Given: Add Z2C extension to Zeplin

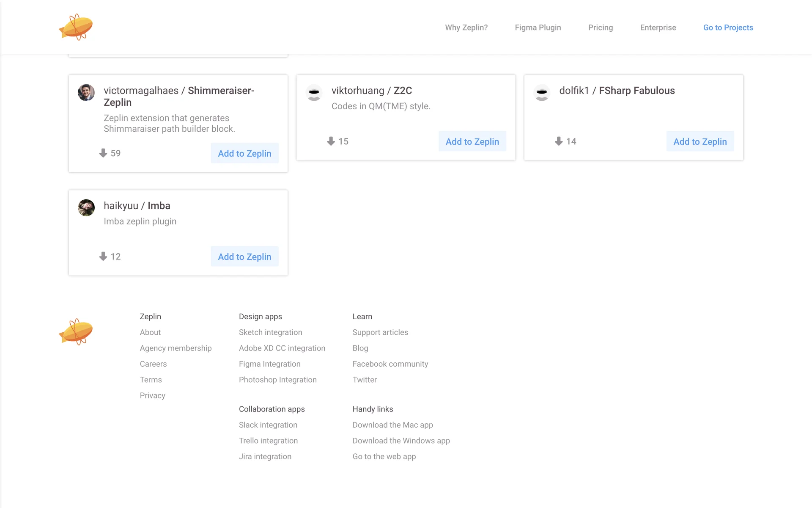Looking at the screenshot, I should [472, 141].
